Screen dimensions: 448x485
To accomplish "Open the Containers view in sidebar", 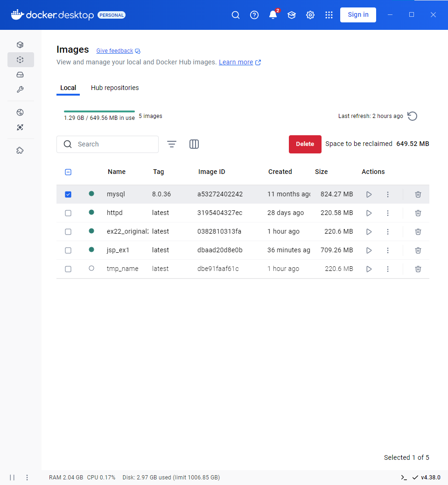I will click(20, 45).
